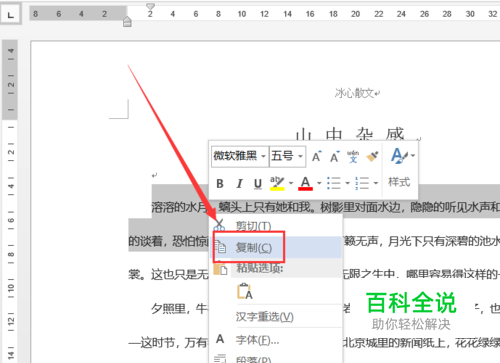
Task: Increase font size with grow button
Action: point(316,156)
